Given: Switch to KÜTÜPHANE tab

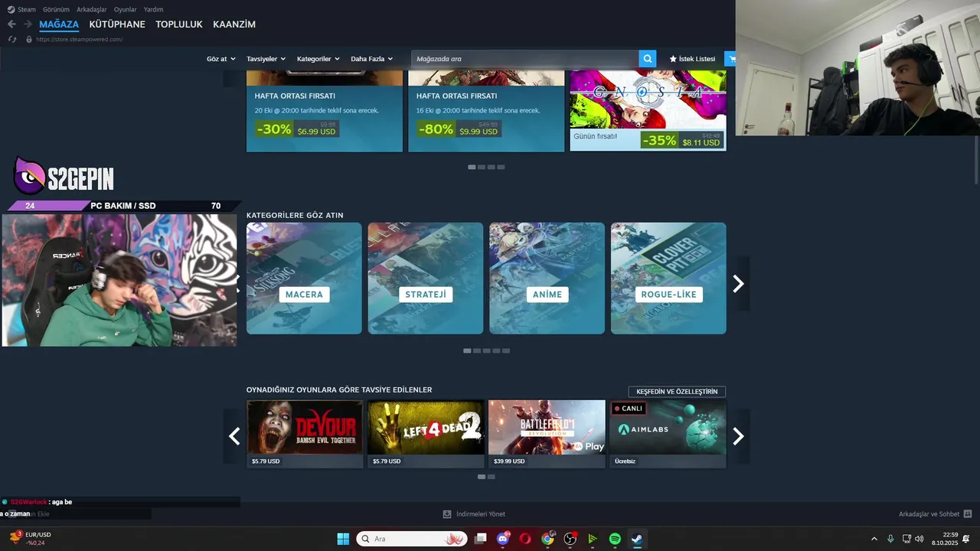Looking at the screenshot, I should click(x=117, y=24).
